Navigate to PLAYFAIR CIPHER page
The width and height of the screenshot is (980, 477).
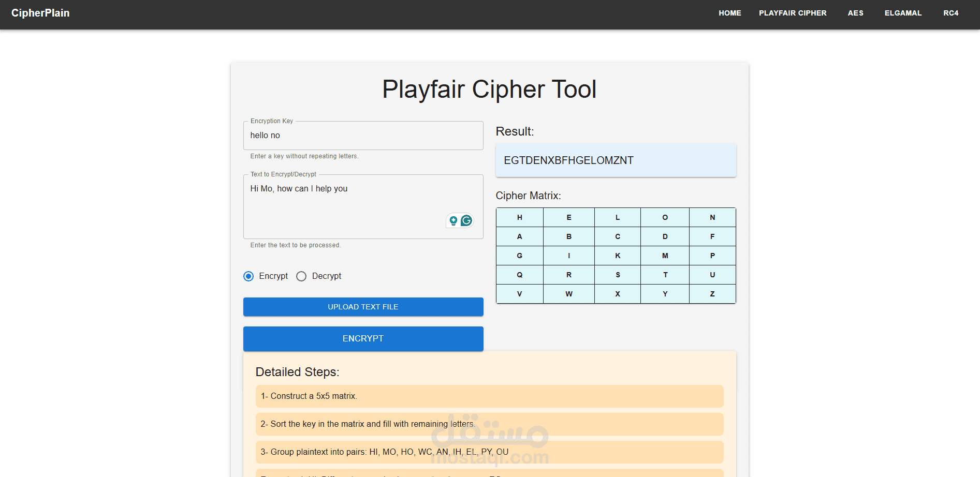point(793,13)
